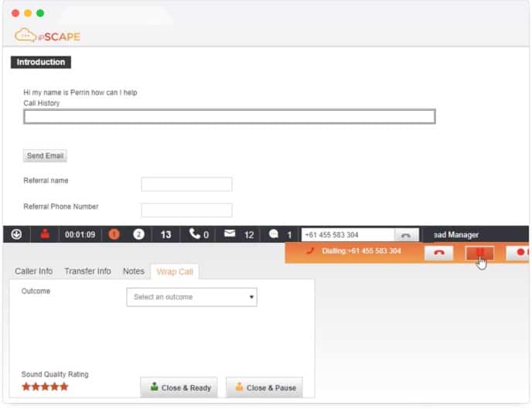Click the Referral name input field

click(x=186, y=184)
